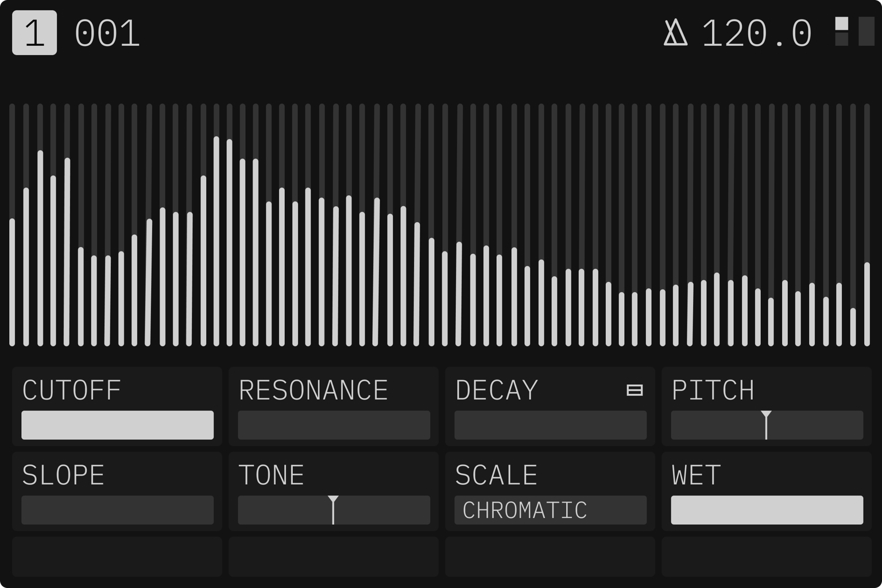Viewport: 882px width, 588px height.
Task: Click the 001 preset number
Action: (107, 33)
